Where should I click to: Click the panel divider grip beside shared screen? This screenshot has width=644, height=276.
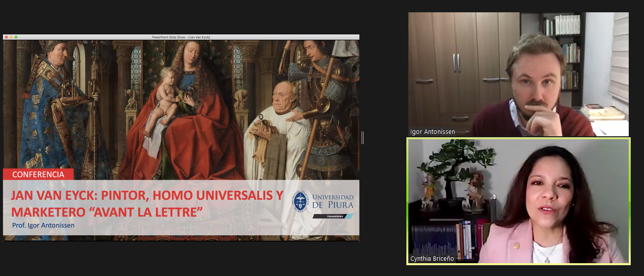(363, 138)
